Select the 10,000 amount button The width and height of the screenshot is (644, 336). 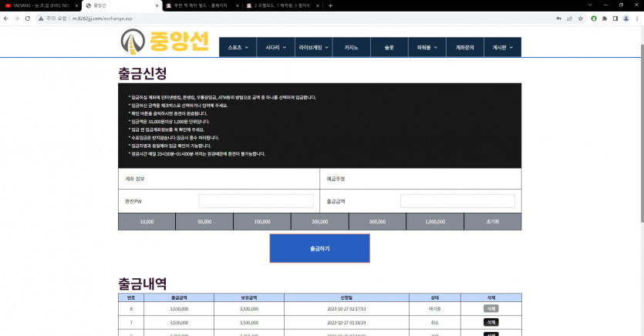point(147,221)
